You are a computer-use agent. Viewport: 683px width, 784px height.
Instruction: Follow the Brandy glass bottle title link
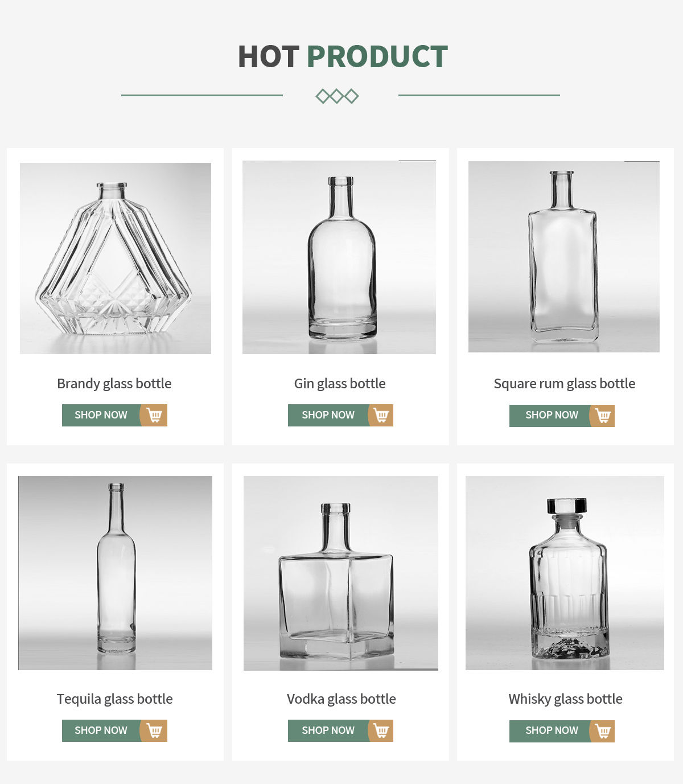pos(114,384)
